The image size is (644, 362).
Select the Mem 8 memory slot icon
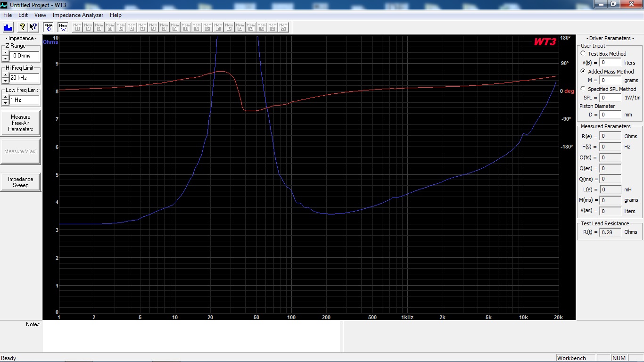[153, 27]
